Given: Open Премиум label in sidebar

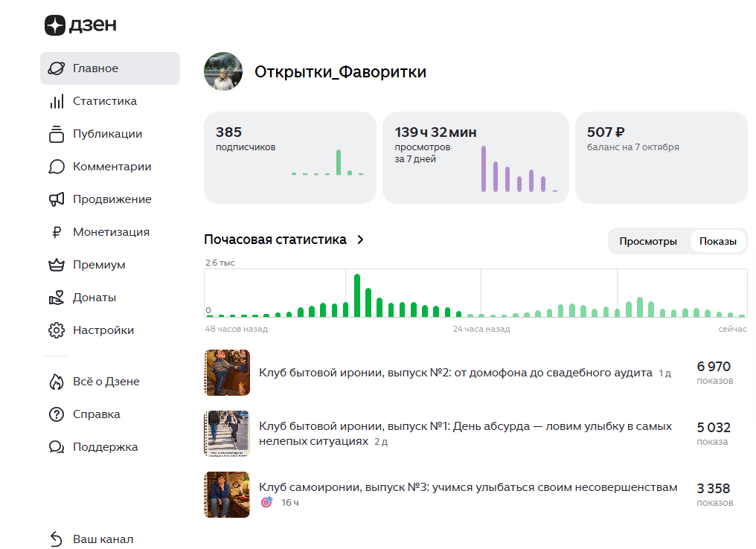Looking at the screenshot, I should point(99,265).
